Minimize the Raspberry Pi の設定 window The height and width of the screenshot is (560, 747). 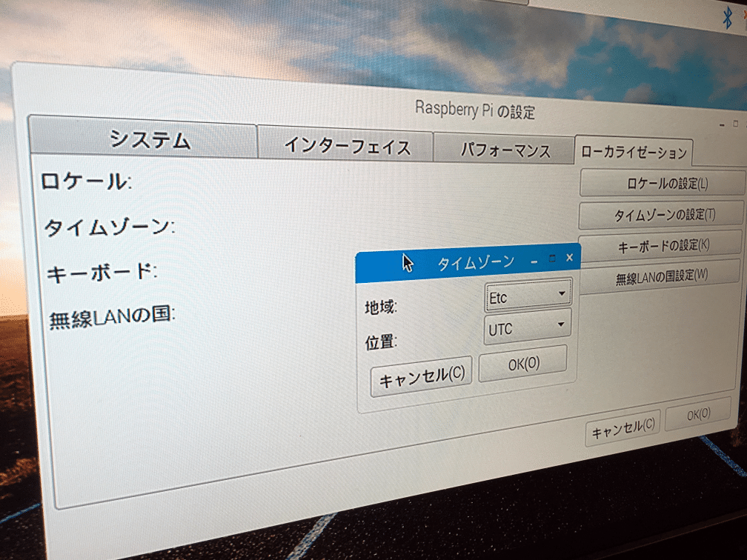coord(723,124)
